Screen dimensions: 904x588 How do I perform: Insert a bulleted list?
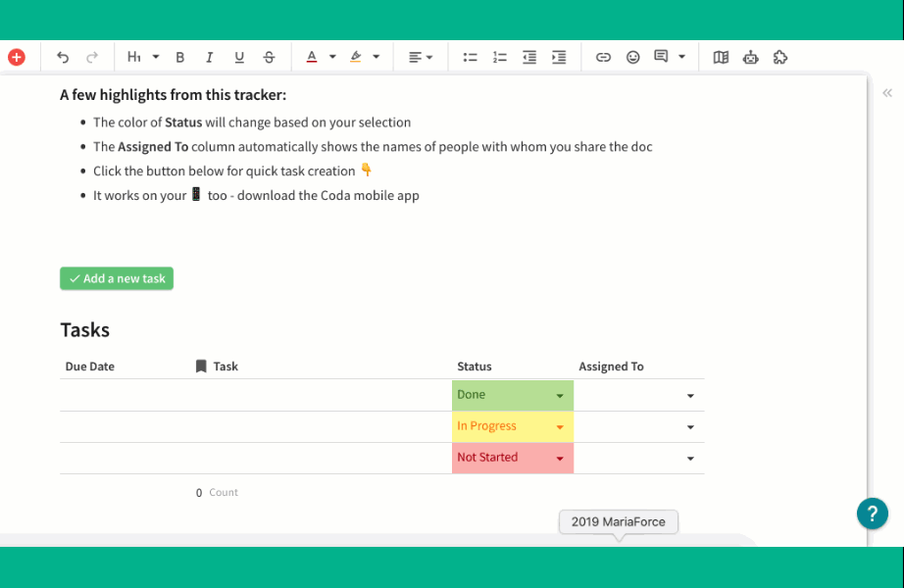(x=470, y=57)
